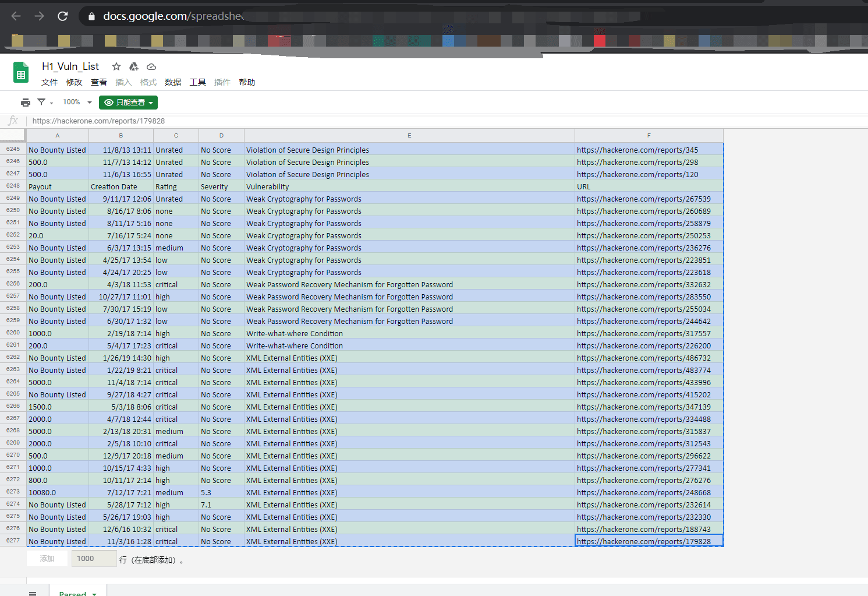
Task: Star the H1_Vuln_List document
Action: point(116,66)
